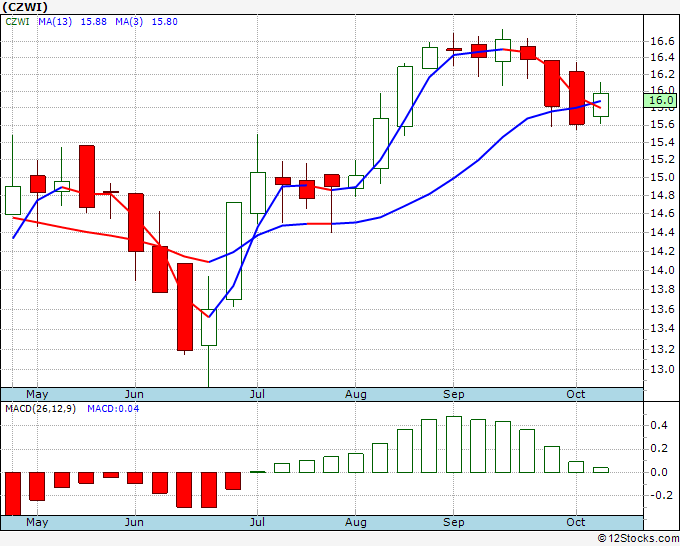The width and height of the screenshot is (680, 546).
Task: Click the 15.2 price axis label
Action: click(x=662, y=160)
